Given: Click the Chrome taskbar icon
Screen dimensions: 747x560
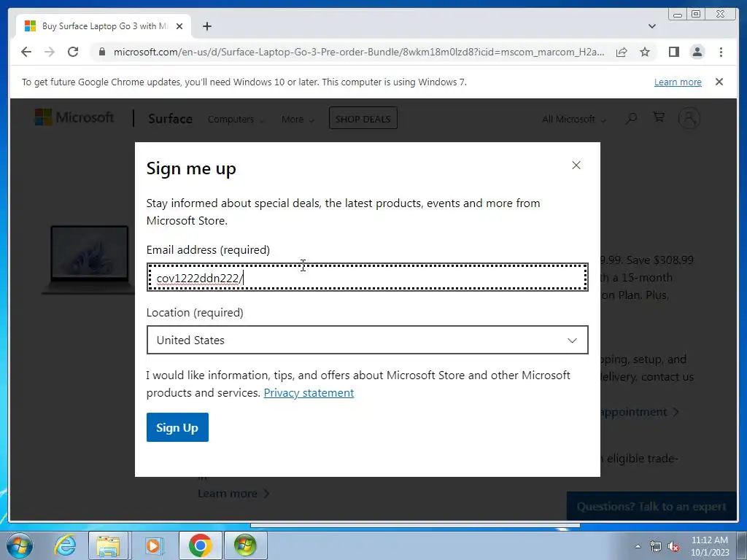Looking at the screenshot, I should [200, 545].
